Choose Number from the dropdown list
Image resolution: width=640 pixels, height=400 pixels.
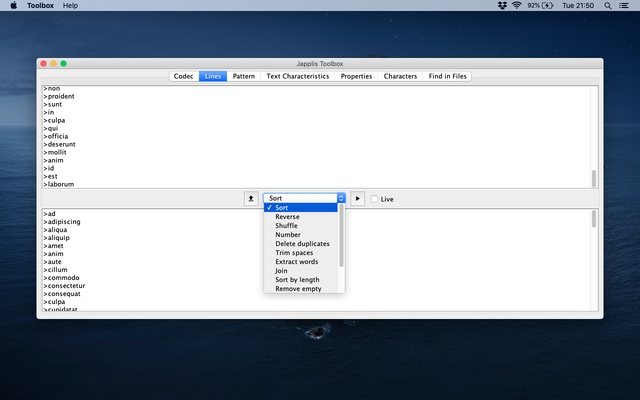point(301,235)
